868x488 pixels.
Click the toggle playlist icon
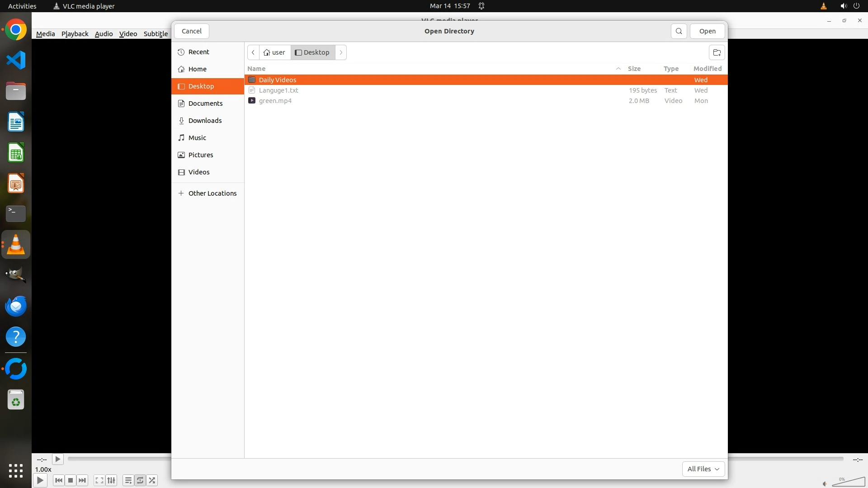click(128, 480)
